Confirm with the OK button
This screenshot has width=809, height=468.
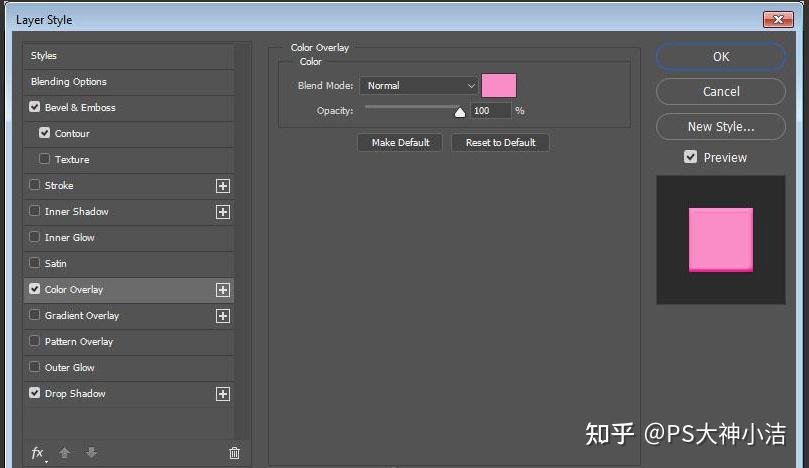click(721, 57)
